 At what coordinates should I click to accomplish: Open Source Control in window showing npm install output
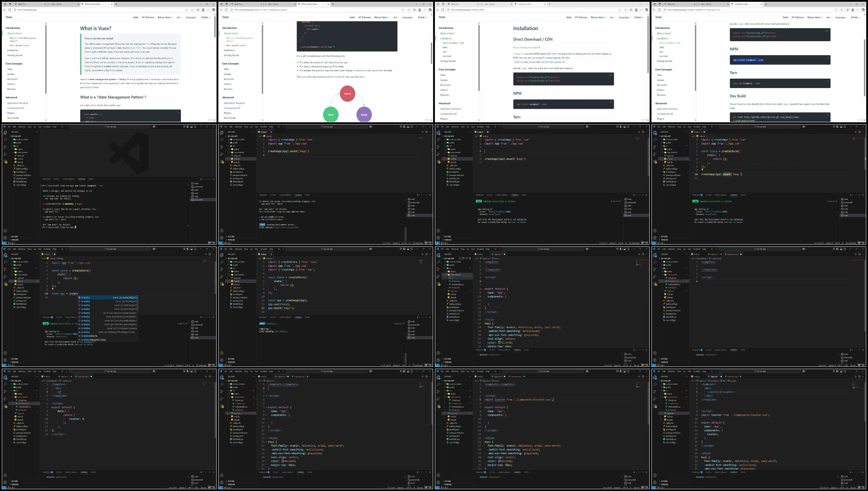pyautogui.click(x=5, y=147)
